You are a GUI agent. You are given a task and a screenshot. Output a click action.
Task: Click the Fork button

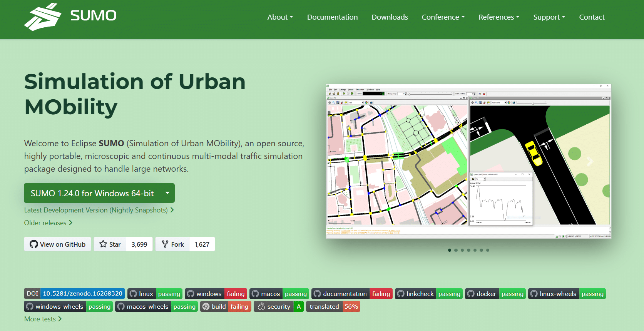click(x=172, y=244)
